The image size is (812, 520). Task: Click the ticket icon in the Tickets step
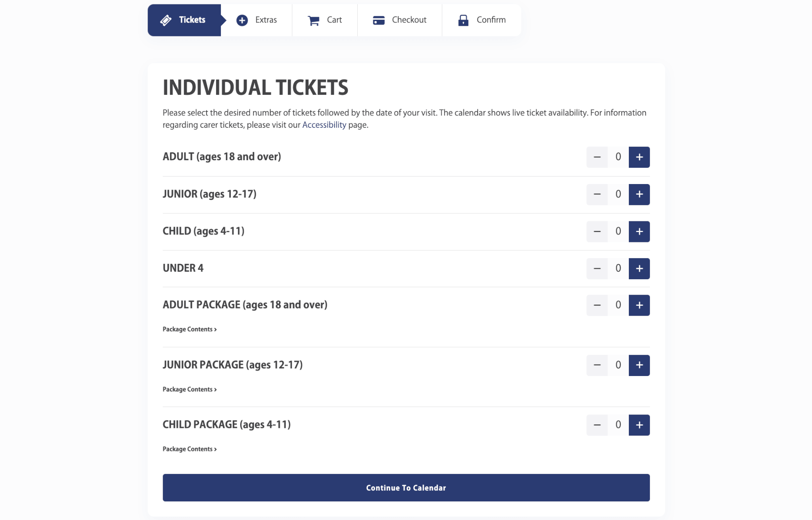point(166,20)
